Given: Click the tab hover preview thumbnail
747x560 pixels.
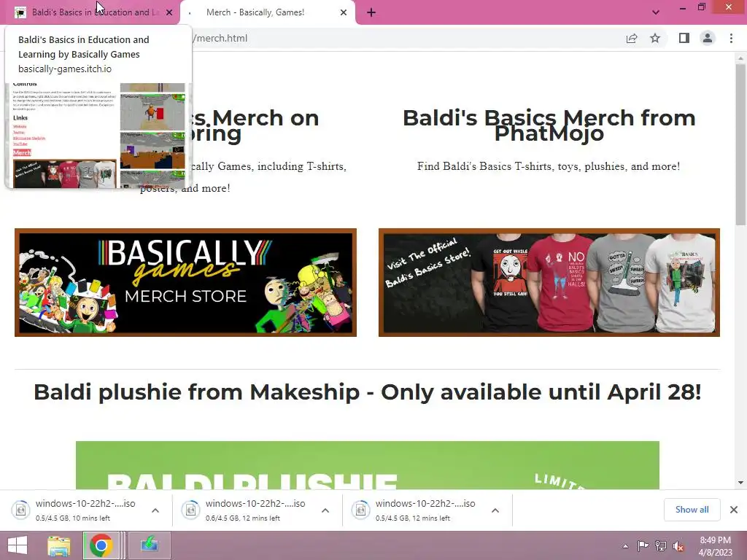Looking at the screenshot, I should pos(98,136).
